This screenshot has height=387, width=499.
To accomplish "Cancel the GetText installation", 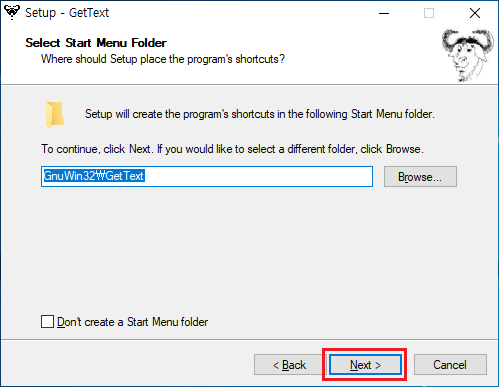I will [450, 365].
